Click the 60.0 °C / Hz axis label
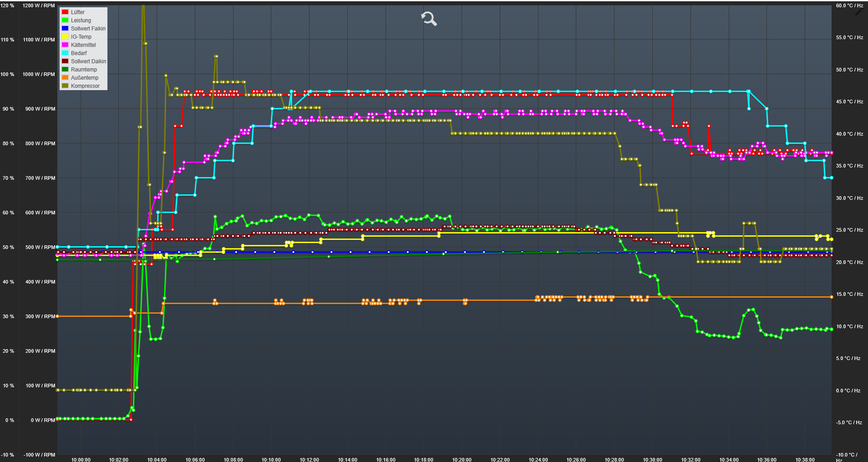This screenshot has height=462, width=868. pos(849,6)
